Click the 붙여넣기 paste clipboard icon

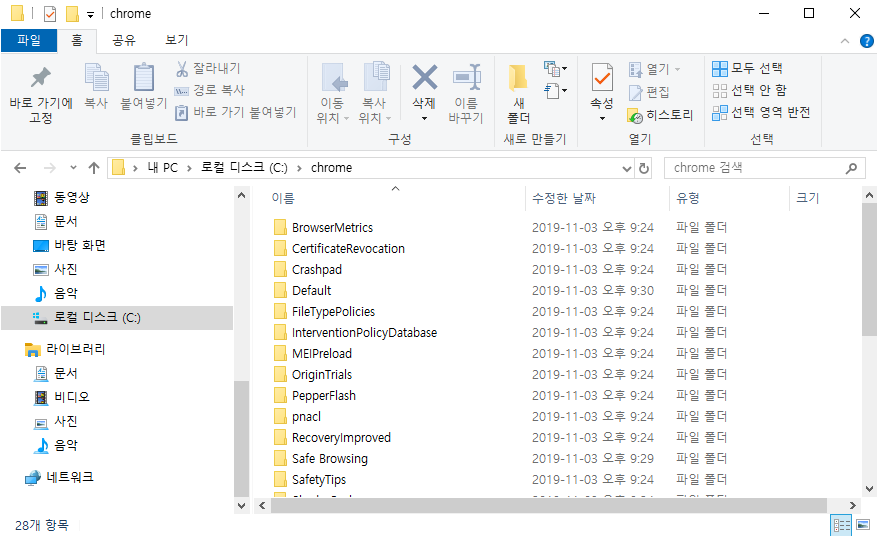(144, 77)
